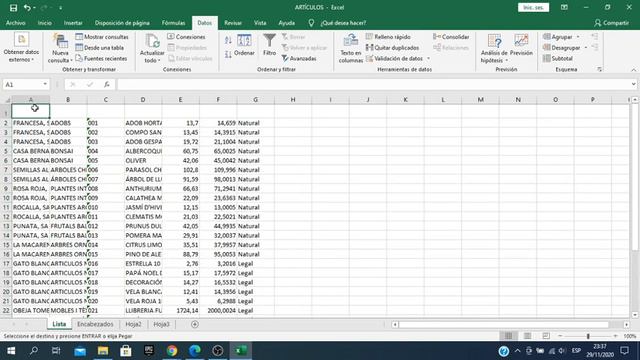Click Texto en columnas
This screenshot has height=360, width=640.
point(351,49)
